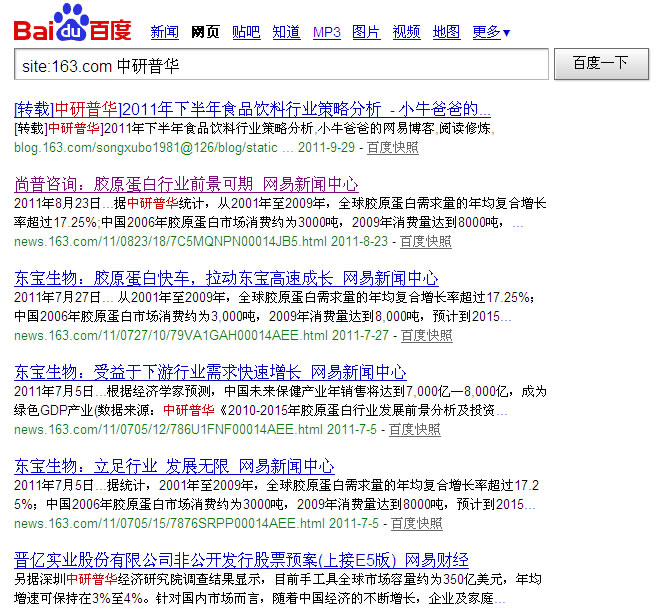Select the 图片 (Images) tab

(366, 32)
